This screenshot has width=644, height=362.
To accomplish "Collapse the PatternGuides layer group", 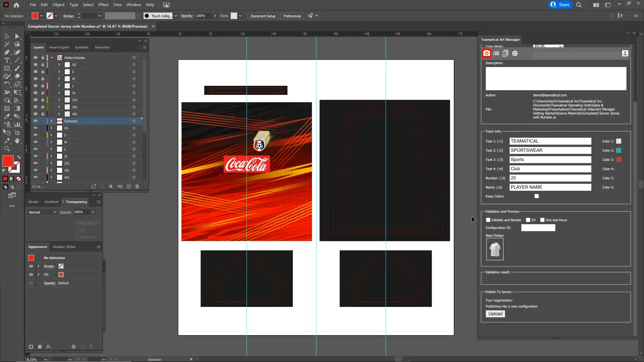I will 52,58.
